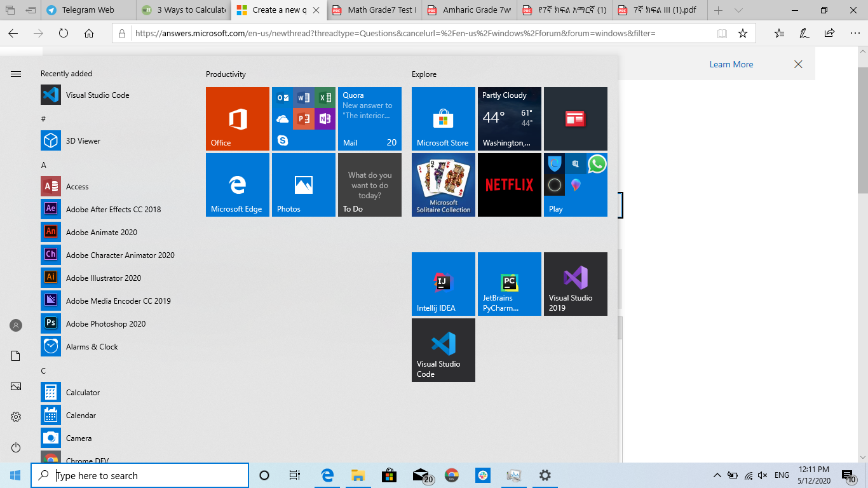Open the user account icon in Start
Viewport: 868px width, 488px height.
(x=16, y=325)
